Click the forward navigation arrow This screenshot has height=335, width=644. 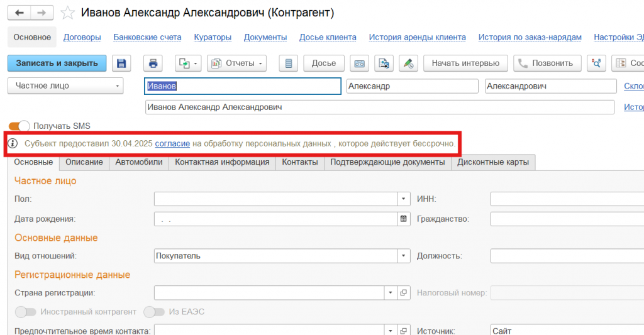(x=42, y=13)
